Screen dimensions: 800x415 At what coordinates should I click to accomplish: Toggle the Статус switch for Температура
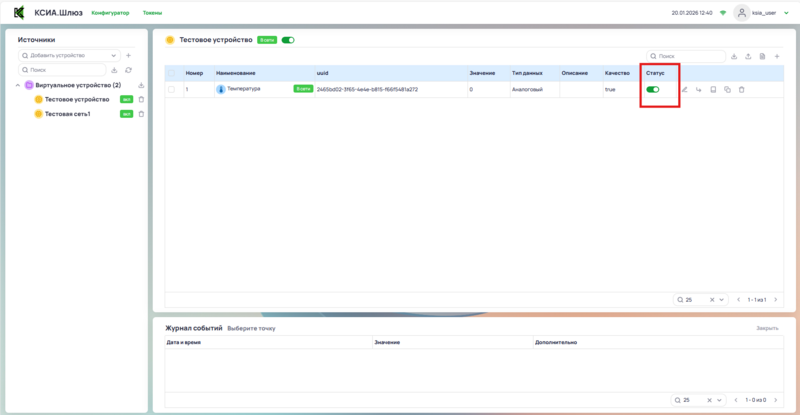tap(653, 90)
